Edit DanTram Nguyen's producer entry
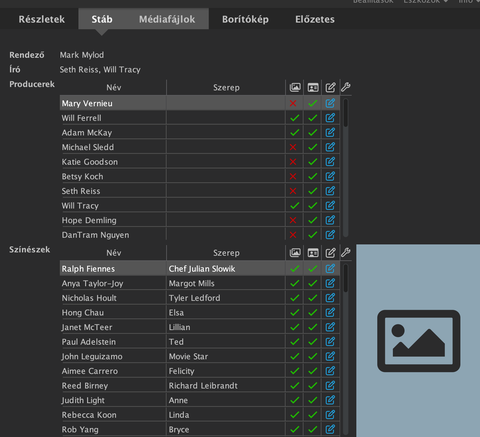480x437 pixels. coord(330,235)
